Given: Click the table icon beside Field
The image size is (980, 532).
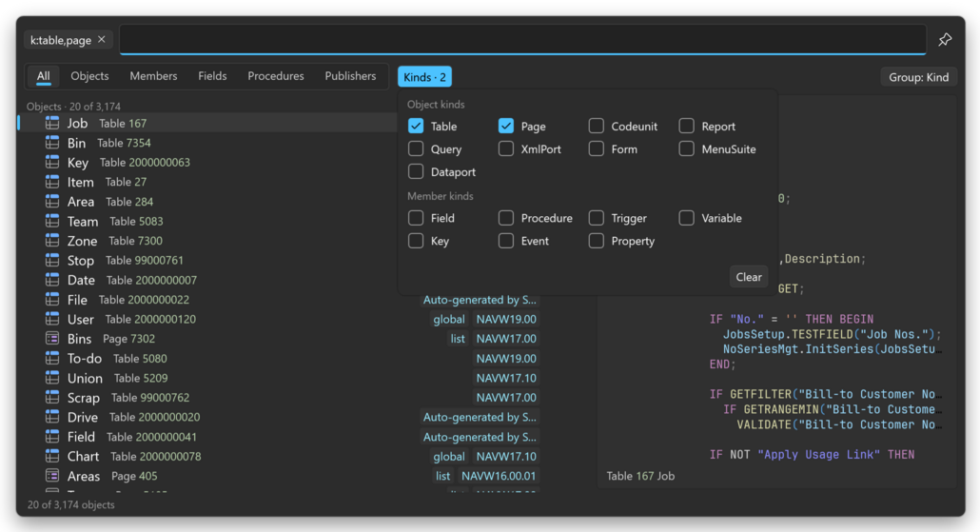Looking at the screenshot, I should click(52, 436).
